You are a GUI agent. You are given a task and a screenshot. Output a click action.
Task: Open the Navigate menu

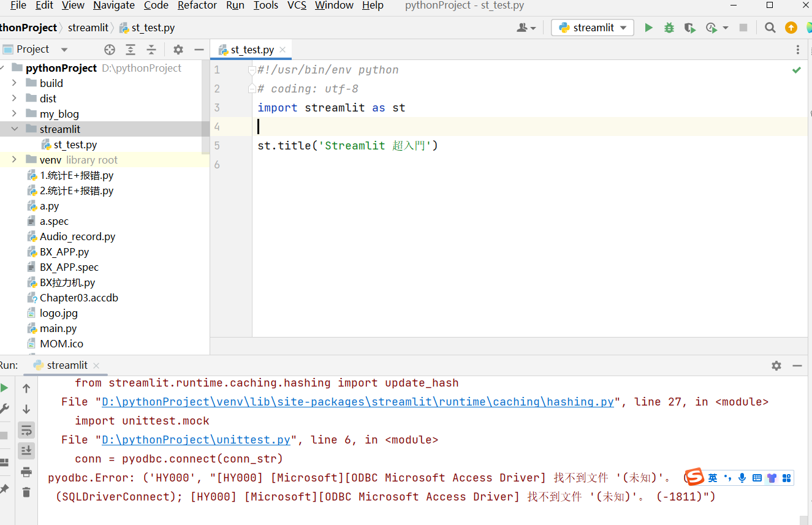click(x=114, y=6)
